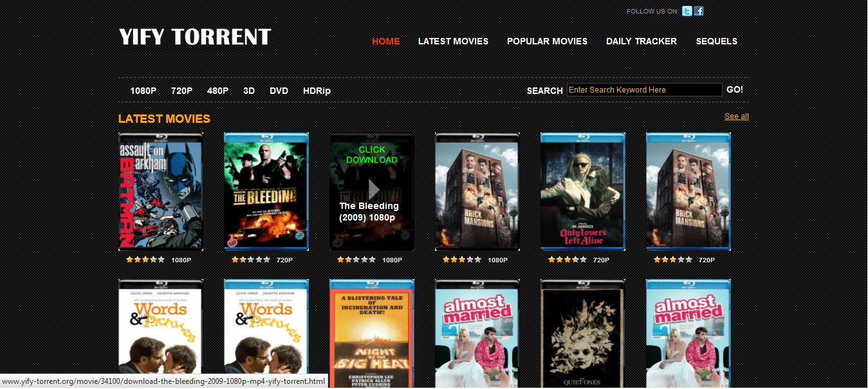The height and width of the screenshot is (389, 868).
Task: Go to the HOME menu item
Action: click(x=386, y=41)
